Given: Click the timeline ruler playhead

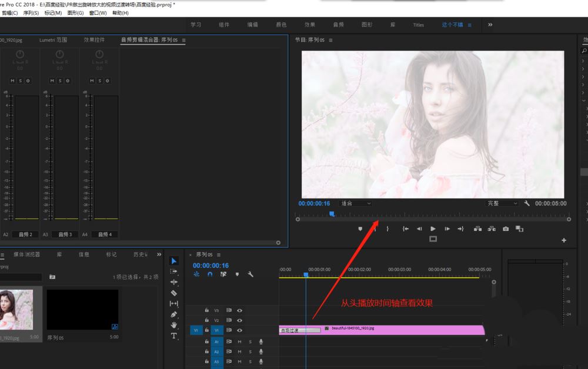Looking at the screenshot, I should (x=306, y=275).
